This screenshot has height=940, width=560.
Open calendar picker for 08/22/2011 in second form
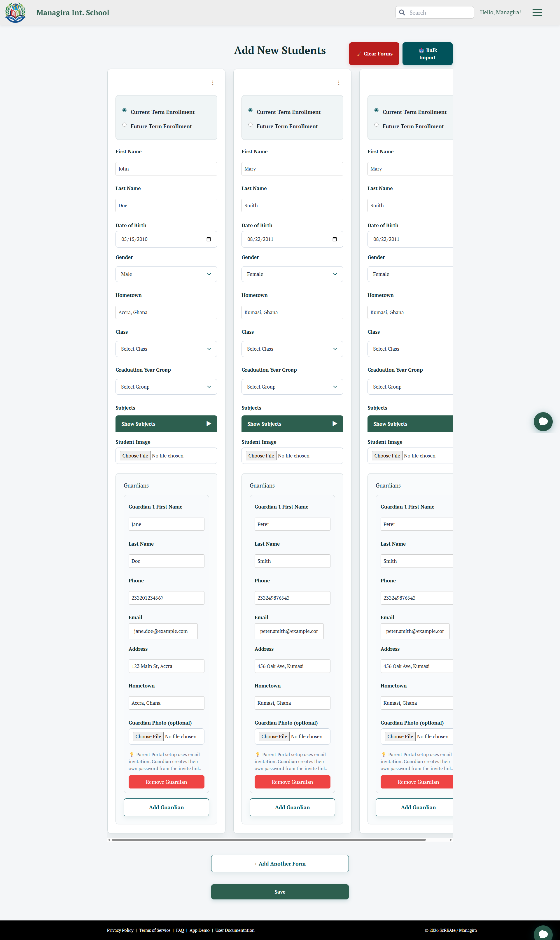tap(334, 239)
